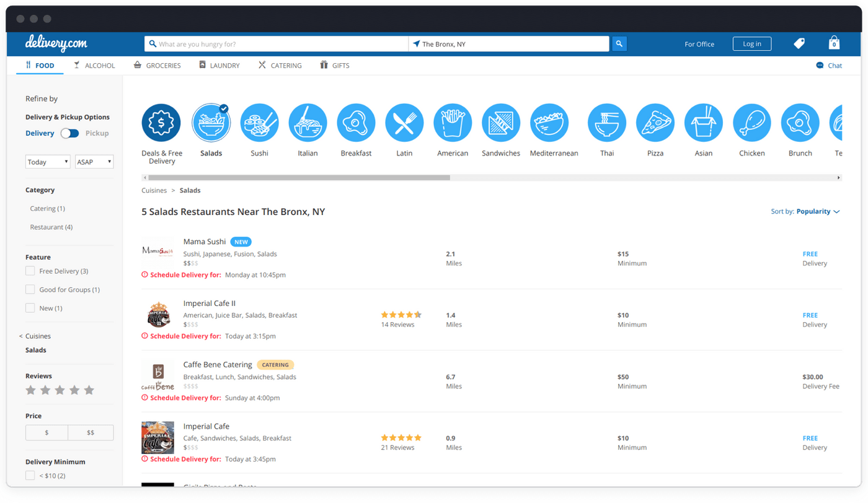Set reviews filter to three stars
This screenshot has height=503, width=868.
60,390
